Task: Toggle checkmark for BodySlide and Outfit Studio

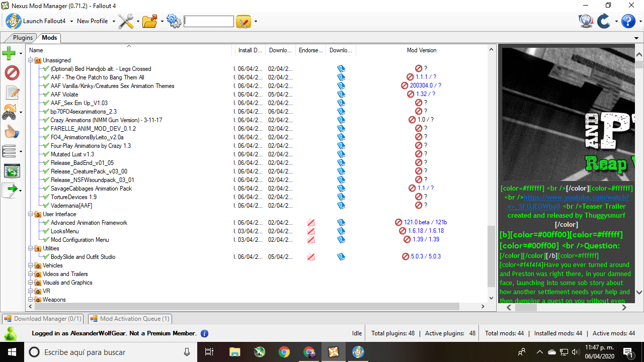Action: coord(46,257)
